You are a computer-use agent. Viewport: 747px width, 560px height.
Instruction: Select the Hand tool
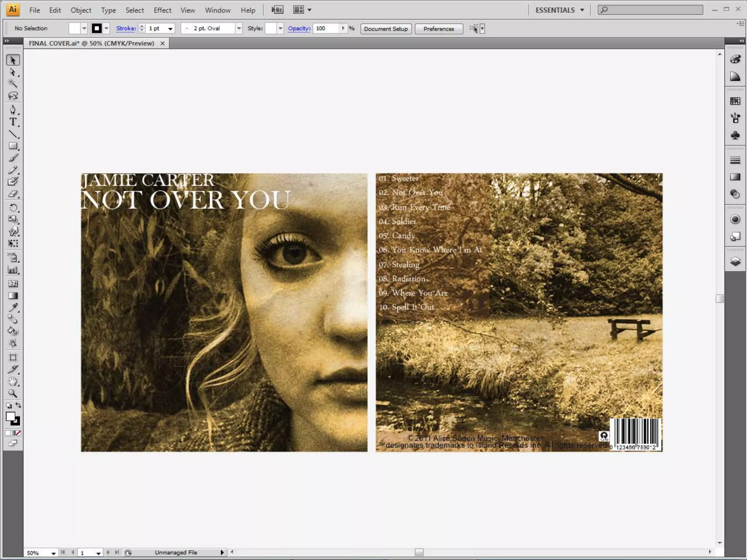click(x=13, y=381)
